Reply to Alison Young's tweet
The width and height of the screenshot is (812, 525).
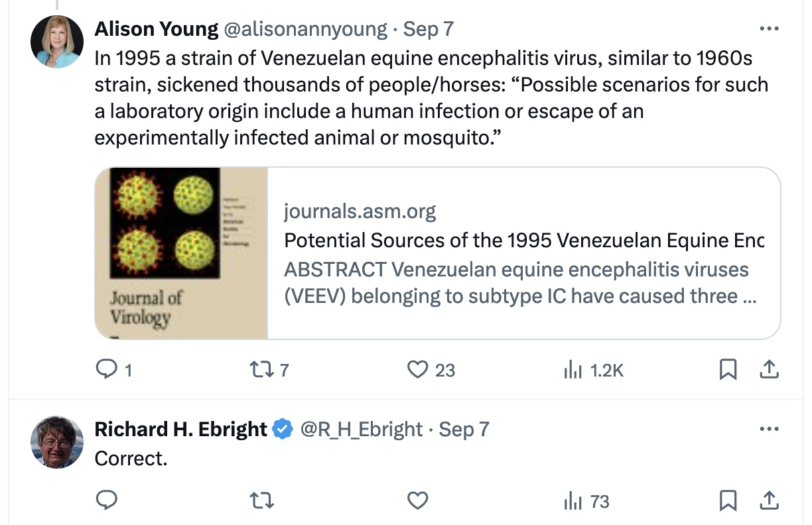click(x=106, y=369)
